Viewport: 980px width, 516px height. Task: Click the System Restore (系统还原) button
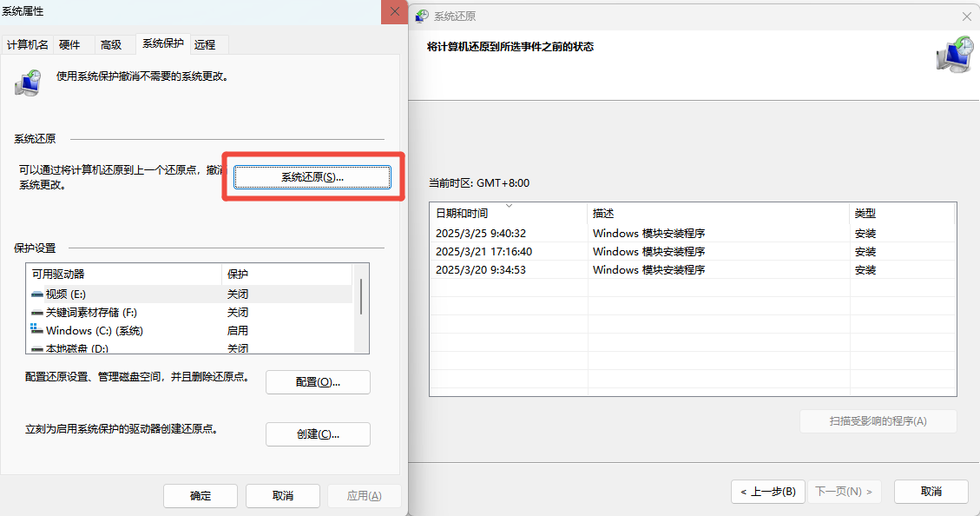[312, 177]
